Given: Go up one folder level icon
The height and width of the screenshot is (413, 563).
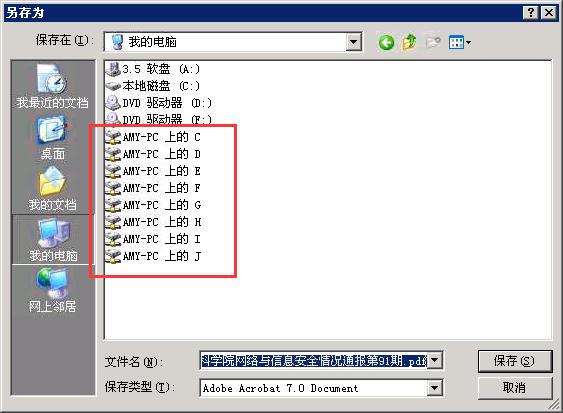Looking at the screenshot, I should (x=409, y=43).
